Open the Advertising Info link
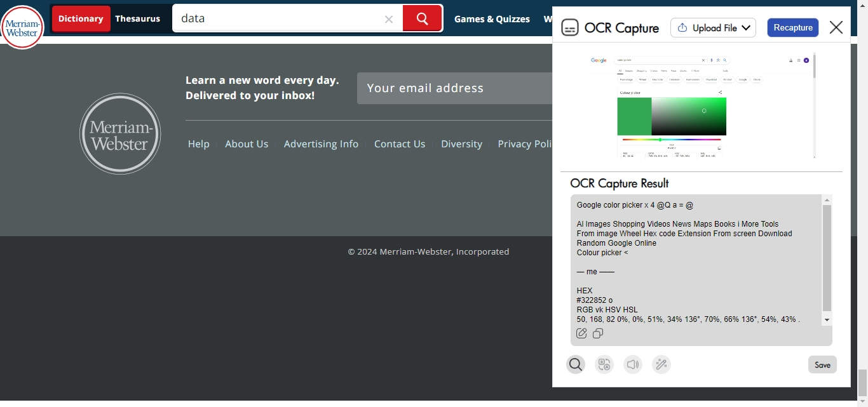The image size is (868, 407). pyautogui.click(x=321, y=144)
